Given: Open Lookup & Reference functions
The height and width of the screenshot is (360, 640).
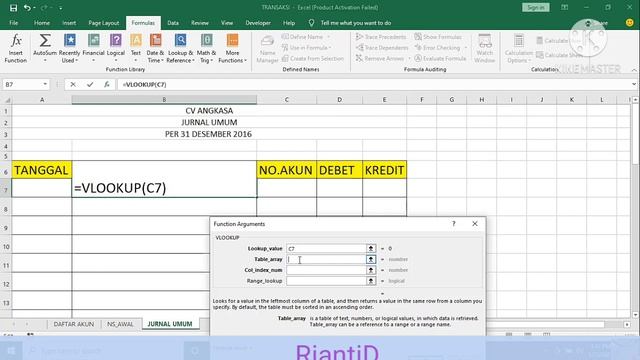Looking at the screenshot, I should pyautogui.click(x=180, y=49).
